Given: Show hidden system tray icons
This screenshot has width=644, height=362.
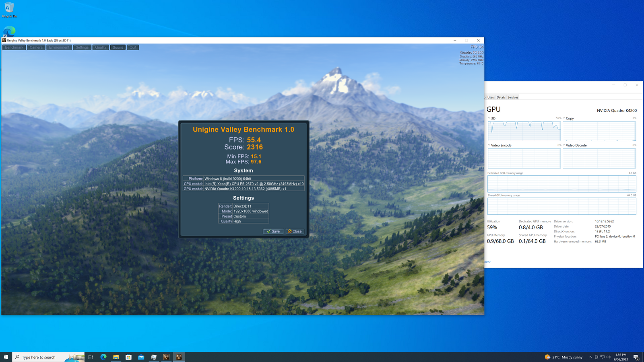Looking at the screenshot, I should 590,357.
